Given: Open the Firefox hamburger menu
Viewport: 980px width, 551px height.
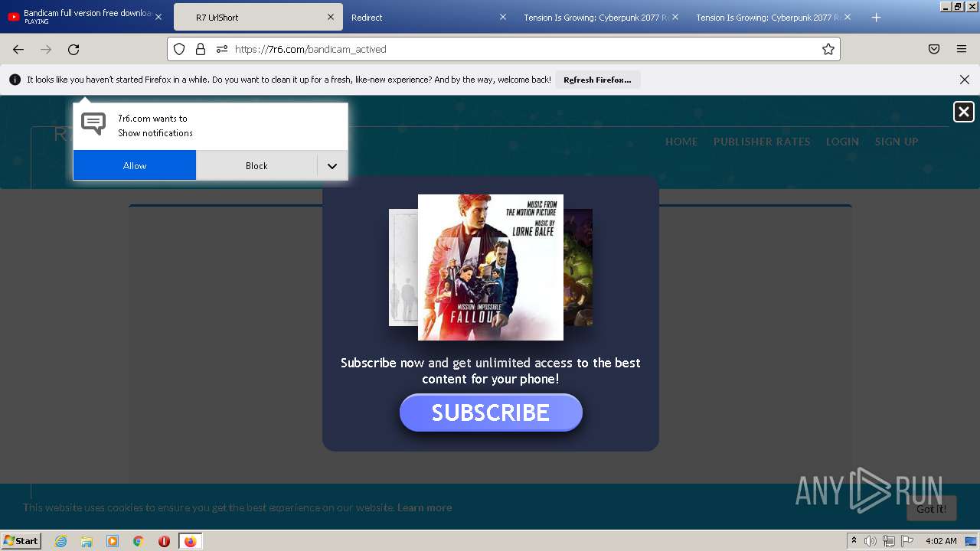Looking at the screenshot, I should [962, 49].
